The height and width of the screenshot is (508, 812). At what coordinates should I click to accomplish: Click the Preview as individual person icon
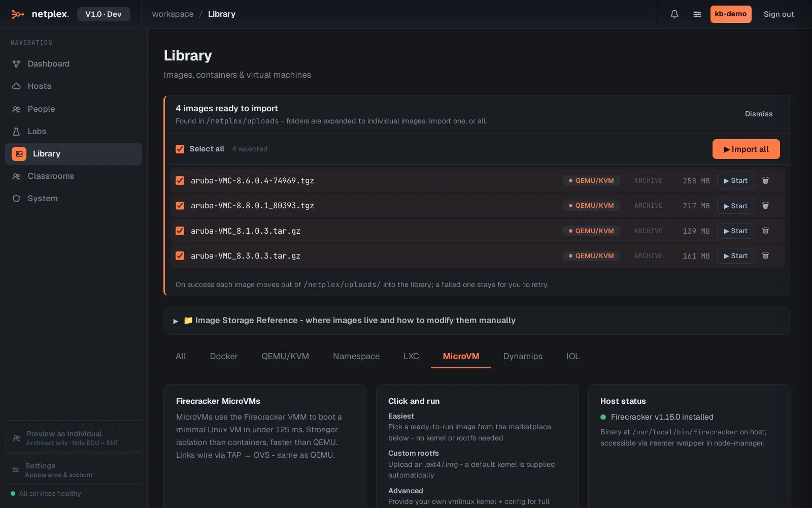point(16,438)
